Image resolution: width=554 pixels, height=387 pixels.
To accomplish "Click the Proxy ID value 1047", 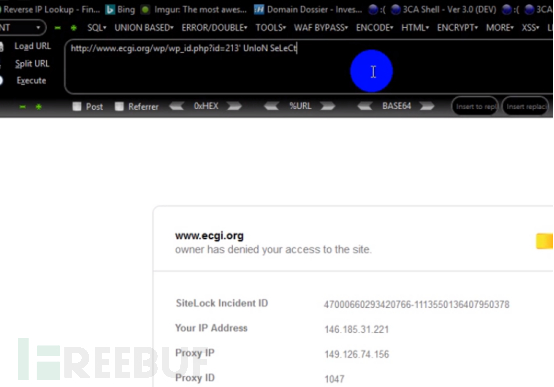I will [x=334, y=379].
